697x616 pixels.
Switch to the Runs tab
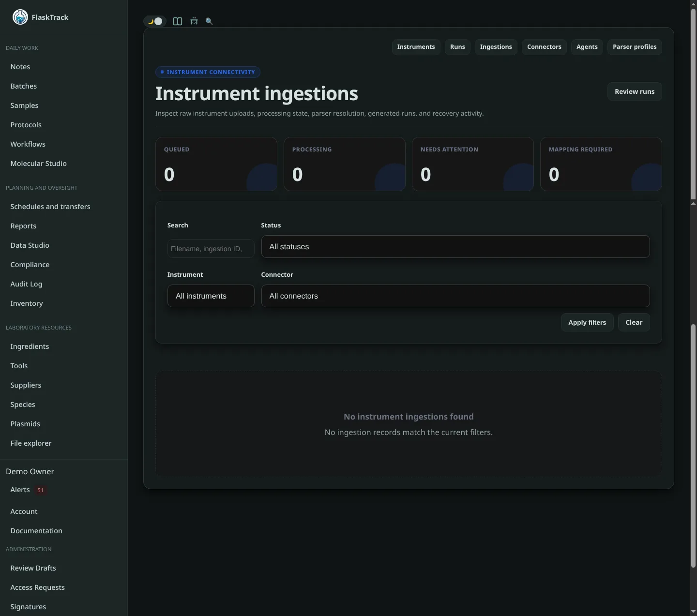click(457, 47)
